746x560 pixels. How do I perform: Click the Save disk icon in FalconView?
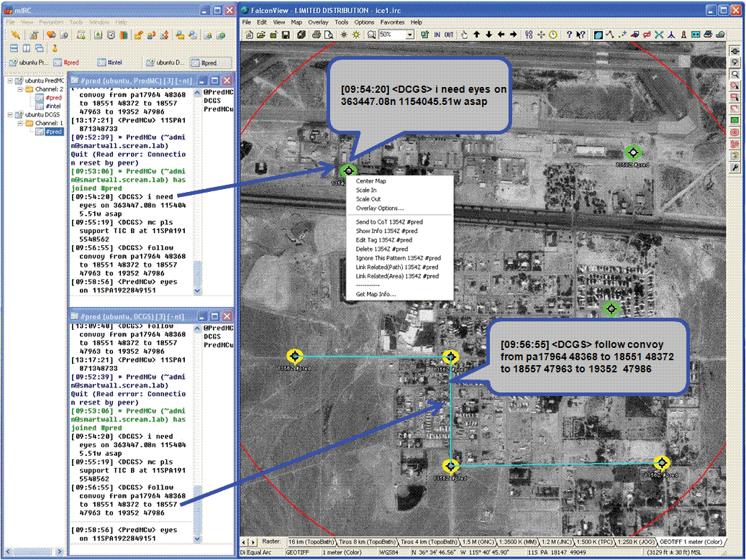286,35
